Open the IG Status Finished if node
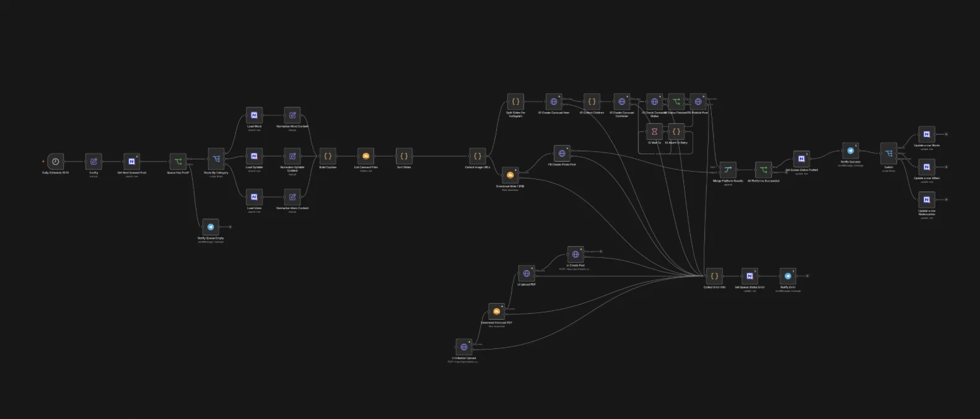Screen dimensions: 980x419 coord(676,102)
